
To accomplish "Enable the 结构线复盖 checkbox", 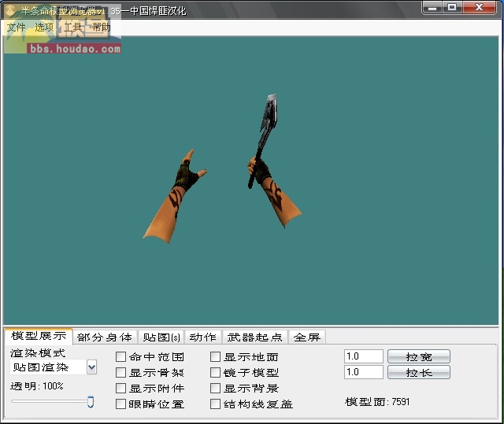I will (x=215, y=404).
